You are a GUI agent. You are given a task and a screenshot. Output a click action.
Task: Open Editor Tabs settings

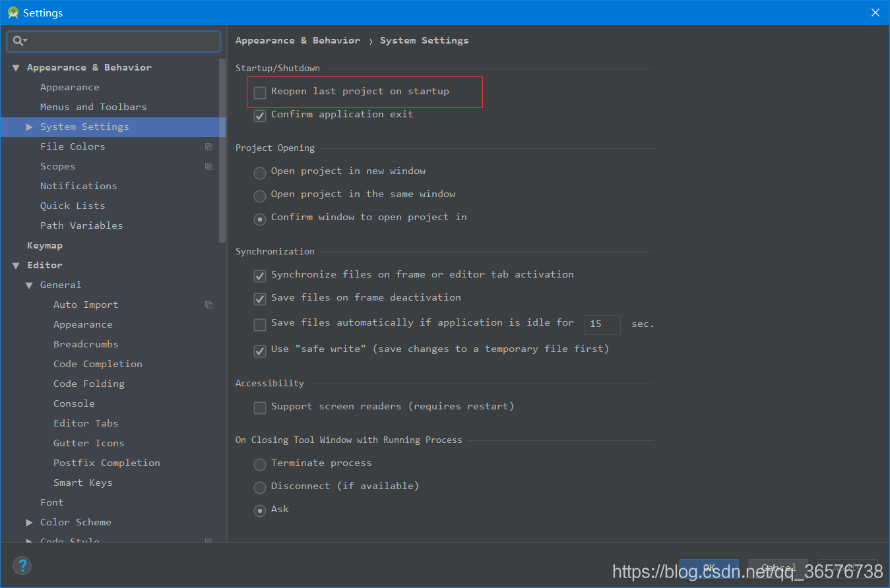click(x=86, y=423)
